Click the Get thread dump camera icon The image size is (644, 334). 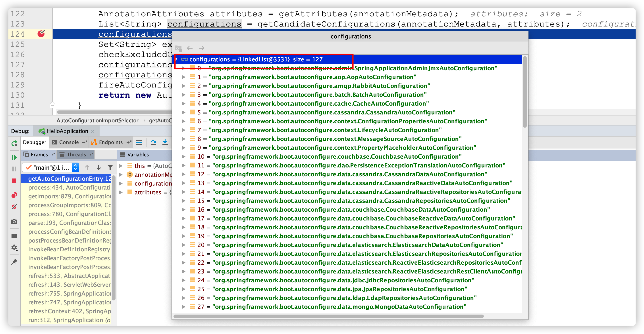pos(14,221)
